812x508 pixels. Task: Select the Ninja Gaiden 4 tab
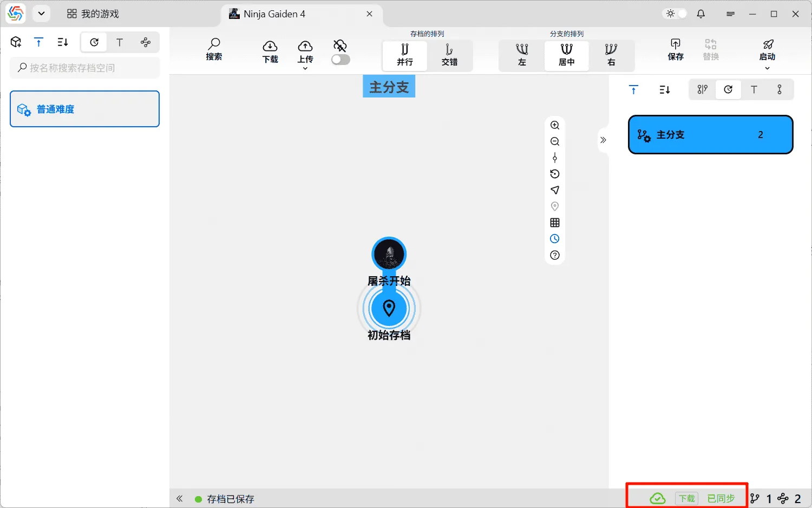point(274,14)
